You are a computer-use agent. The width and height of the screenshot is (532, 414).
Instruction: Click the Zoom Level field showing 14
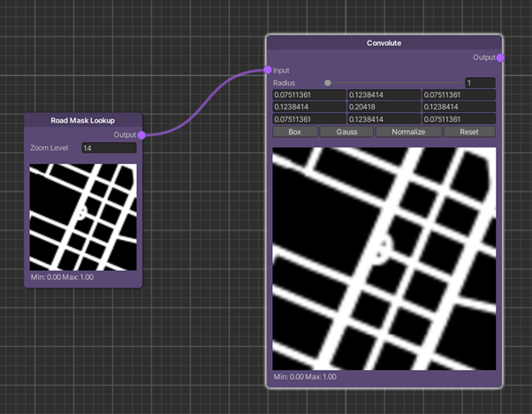pyautogui.click(x=109, y=148)
